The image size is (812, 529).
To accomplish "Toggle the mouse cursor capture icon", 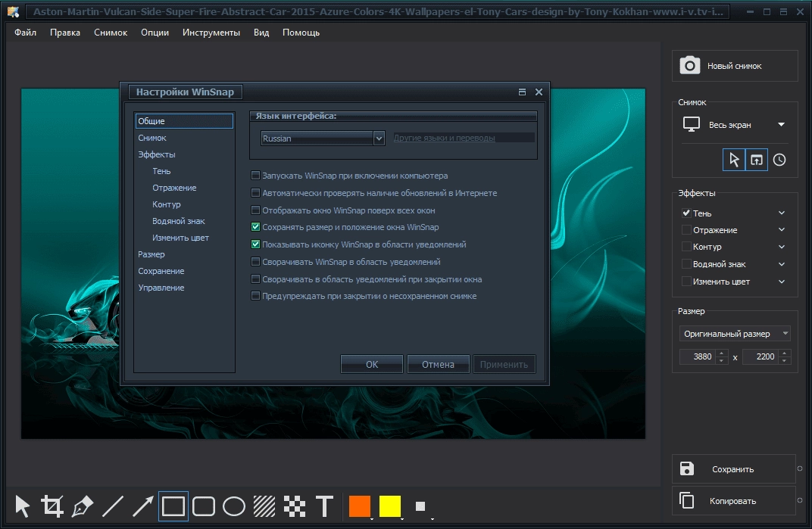I will 734,160.
